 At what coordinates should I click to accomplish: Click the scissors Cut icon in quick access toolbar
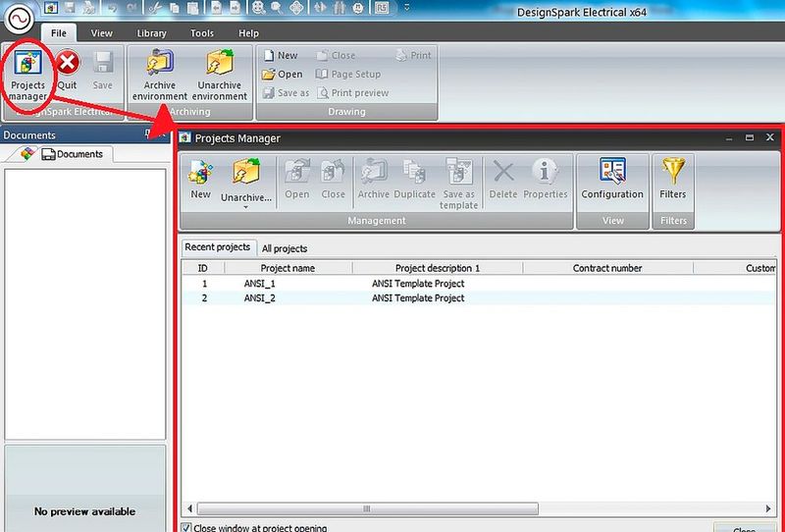[156, 8]
